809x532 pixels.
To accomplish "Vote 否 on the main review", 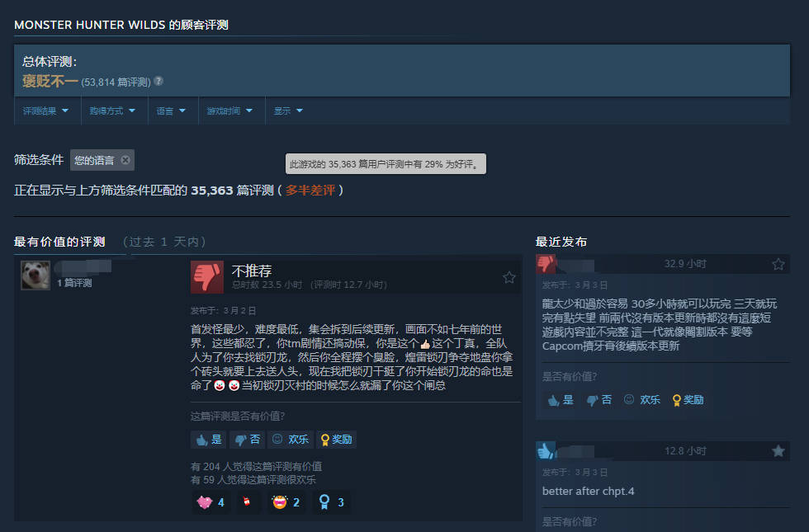I will pos(247,439).
